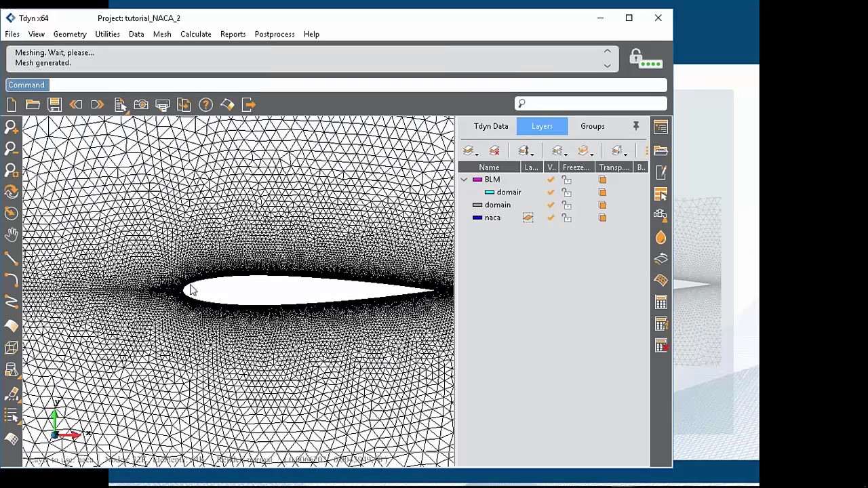
Task: Collapse the BLM layer tree
Action: click(x=465, y=180)
